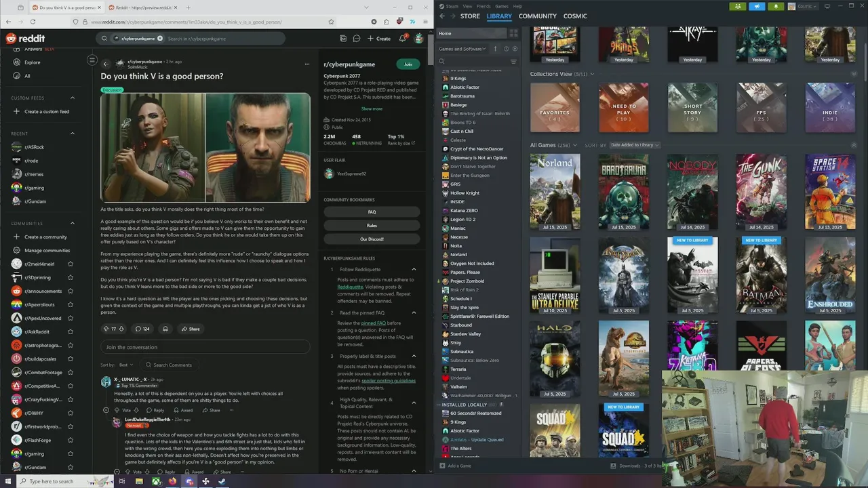Give an award to the post
Image resolution: width=868 pixels, height=488 pixels.
coord(165,329)
